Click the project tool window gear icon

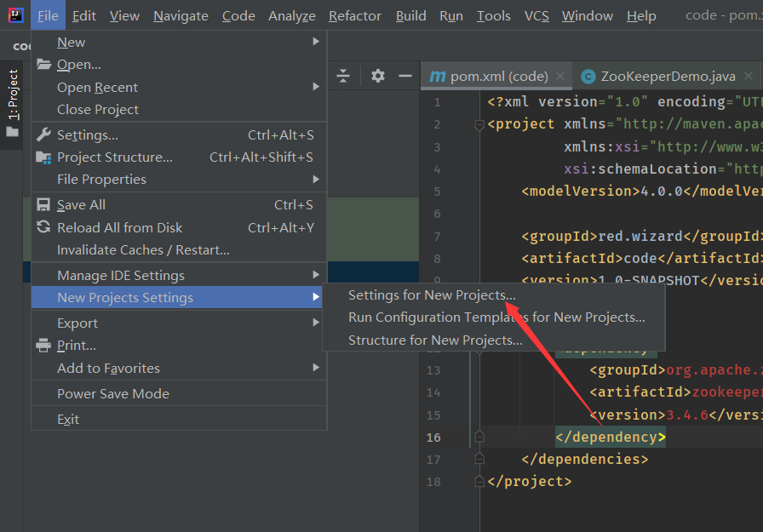click(378, 76)
